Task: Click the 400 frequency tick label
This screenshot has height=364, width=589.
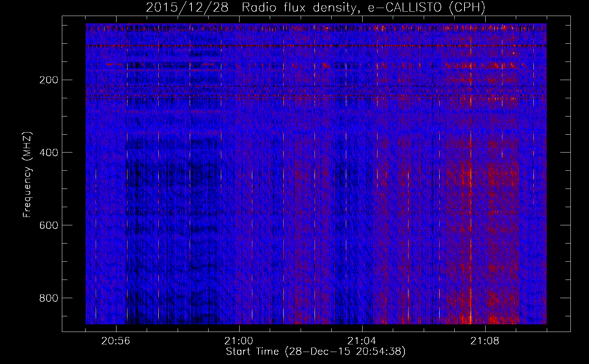Action: [x=49, y=153]
